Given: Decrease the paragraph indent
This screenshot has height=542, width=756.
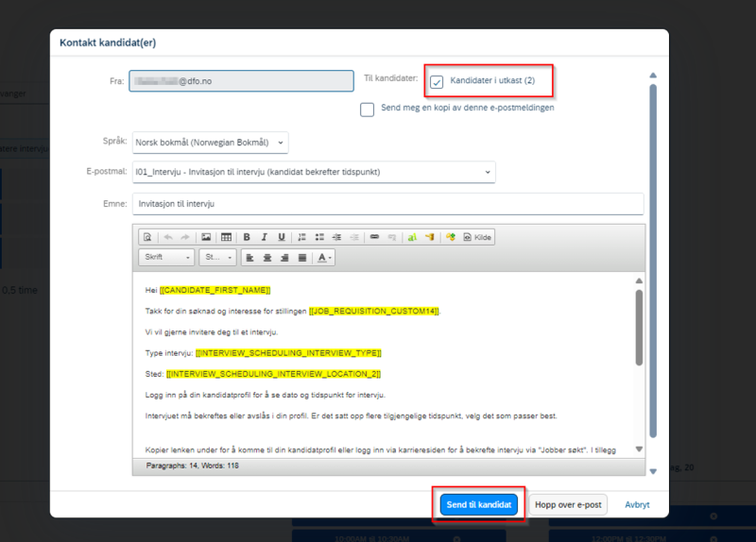Looking at the screenshot, I should click(x=353, y=237).
